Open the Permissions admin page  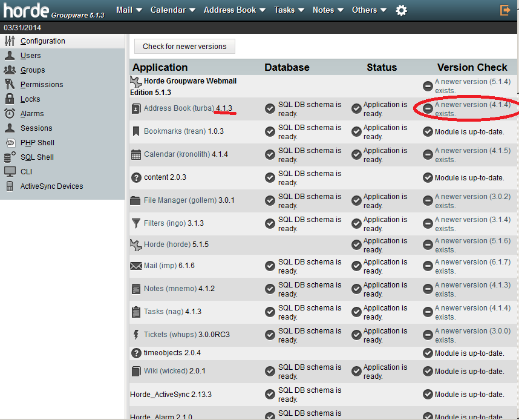click(x=42, y=85)
